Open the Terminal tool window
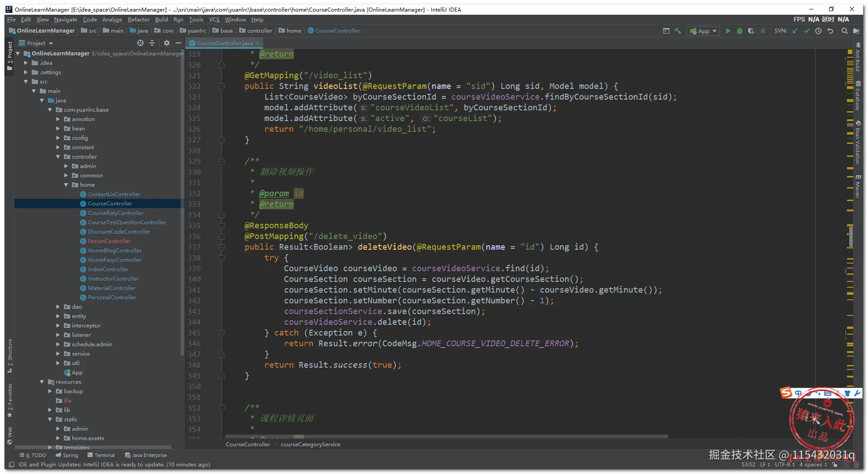 coord(101,455)
